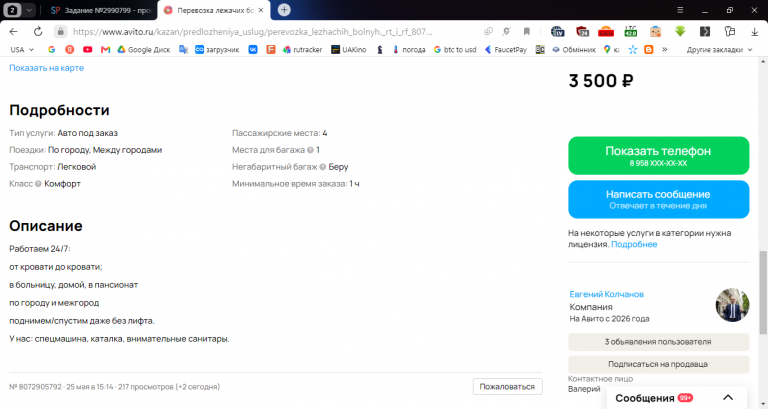The height and width of the screenshot is (409, 768).
Task: Open the VK bookmark icon
Action: (253, 49)
